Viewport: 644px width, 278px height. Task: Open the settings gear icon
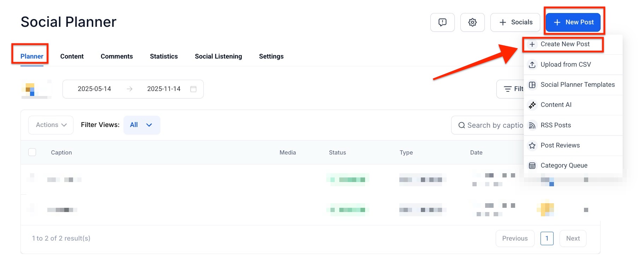click(472, 22)
